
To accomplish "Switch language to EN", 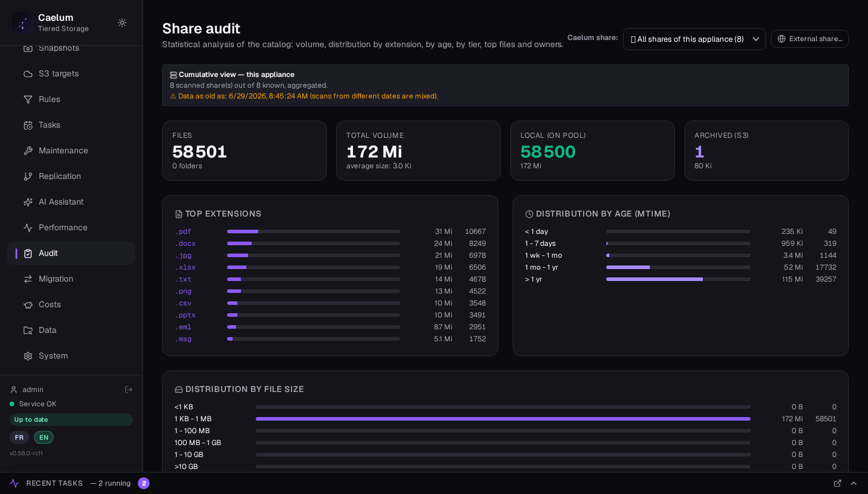I will pyautogui.click(x=44, y=437).
